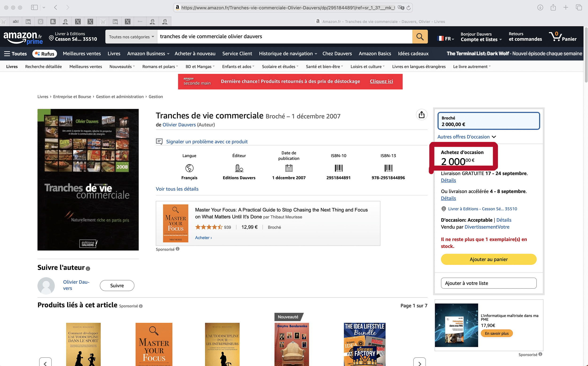The width and height of the screenshot is (588, 366).
Task: Click the Cliquez ici link in the red banner
Action: click(381, 82)
